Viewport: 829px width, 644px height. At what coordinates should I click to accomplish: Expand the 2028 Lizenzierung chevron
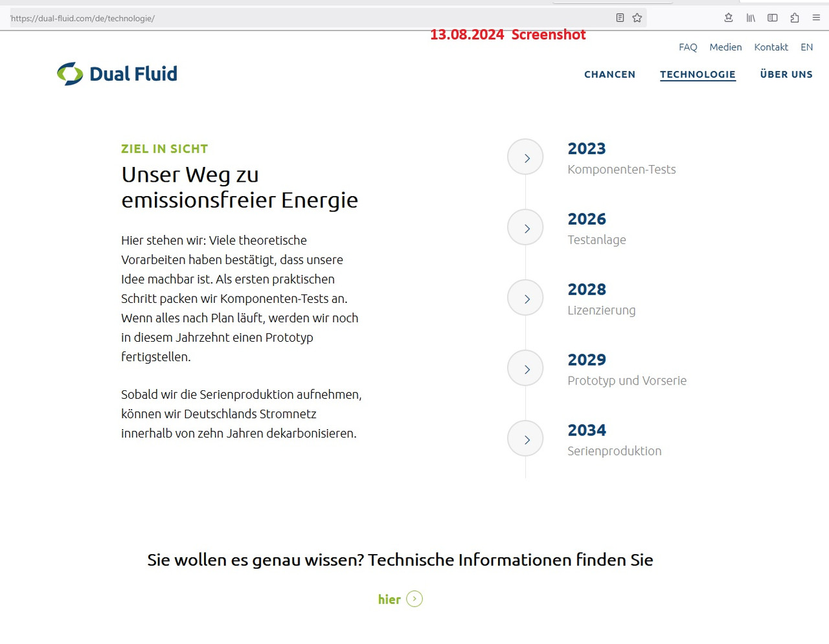[525, 298]
